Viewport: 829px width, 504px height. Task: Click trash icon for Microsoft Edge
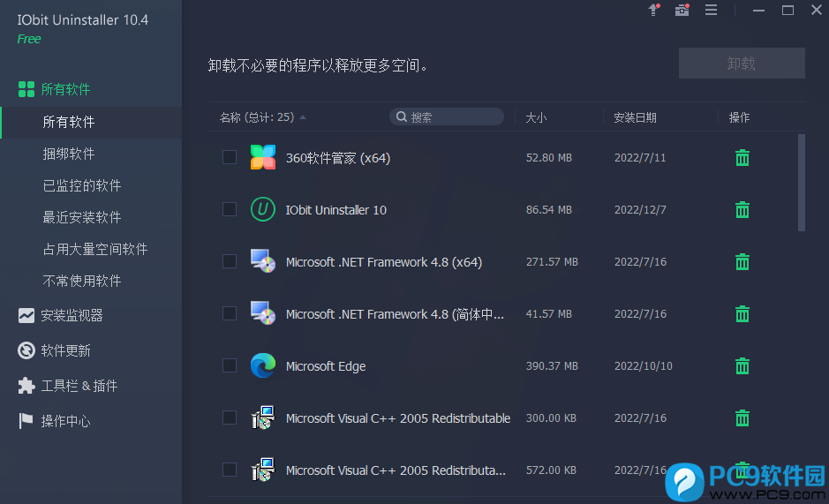coord(742,366)
